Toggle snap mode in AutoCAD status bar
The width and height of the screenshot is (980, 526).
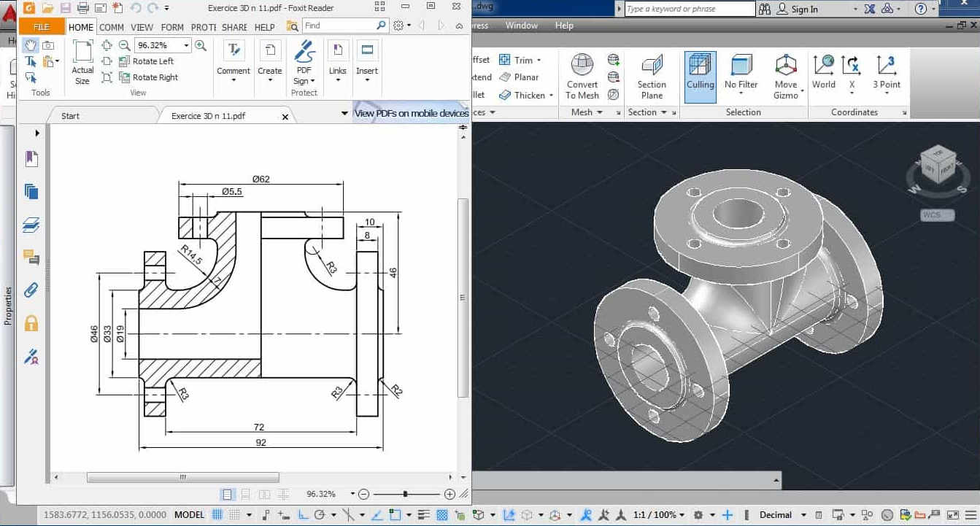(x=232, y=514)
